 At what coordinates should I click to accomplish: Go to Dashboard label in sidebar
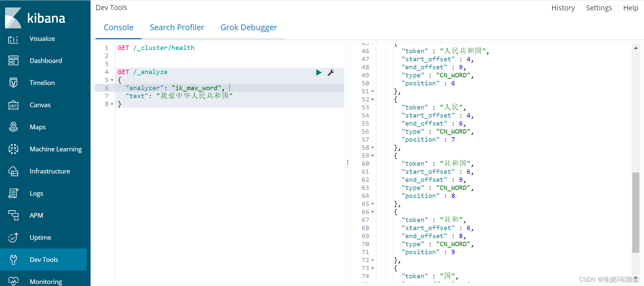(46, 61)
